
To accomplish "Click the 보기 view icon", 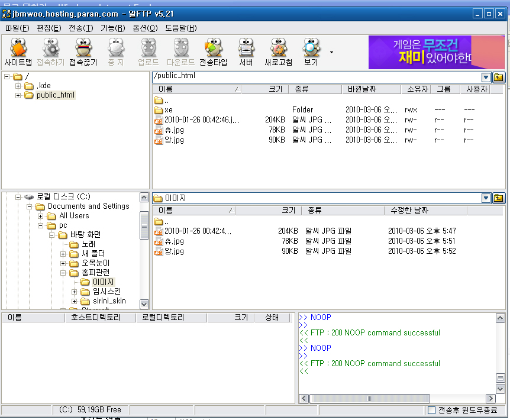I will (310, 50).
